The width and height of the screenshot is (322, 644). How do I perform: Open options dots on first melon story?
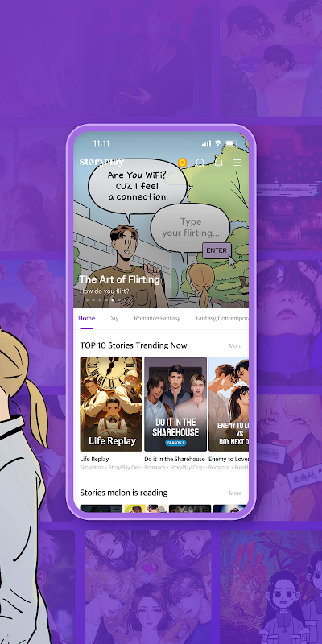tap(117, 510)
